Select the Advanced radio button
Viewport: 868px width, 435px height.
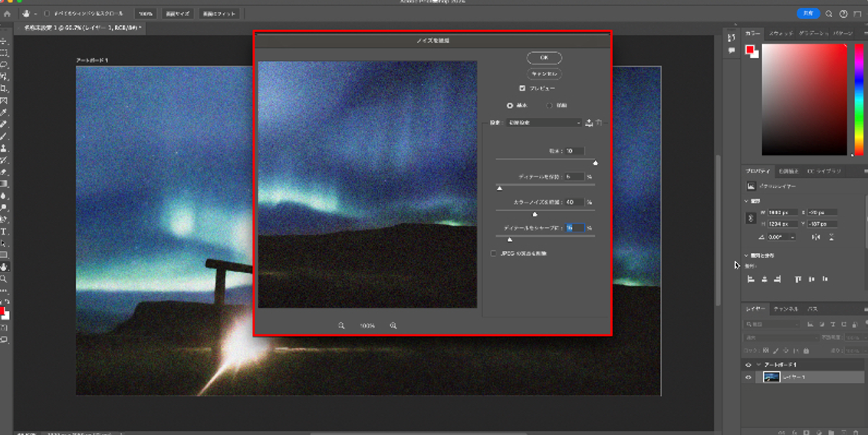coord(549,105)
